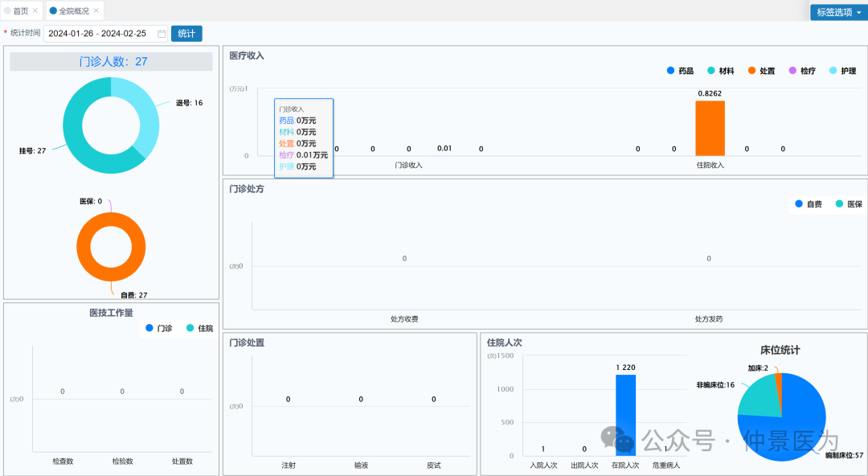Toggle 住院 legend in 医技工作量 chart
This screenshot has width=868, height=476.
[199, 328]
